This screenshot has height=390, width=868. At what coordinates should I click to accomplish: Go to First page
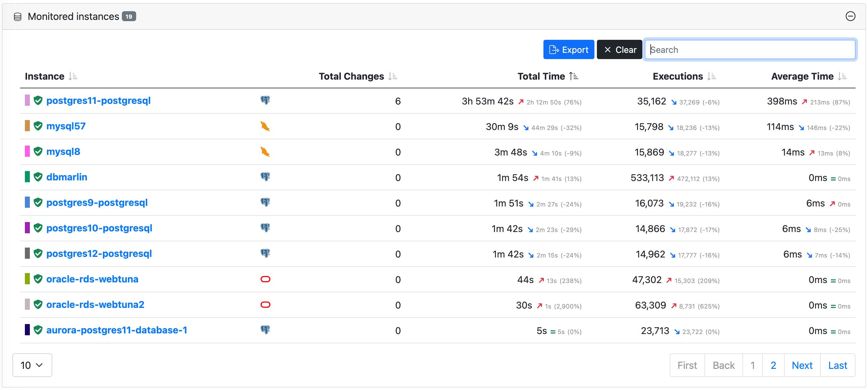[x=687, y=365]
